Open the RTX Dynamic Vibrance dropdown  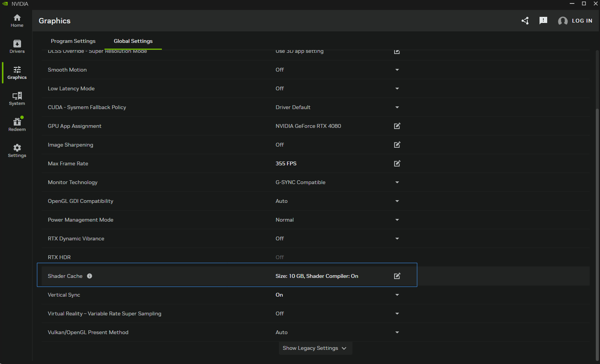tap(397, 238)
